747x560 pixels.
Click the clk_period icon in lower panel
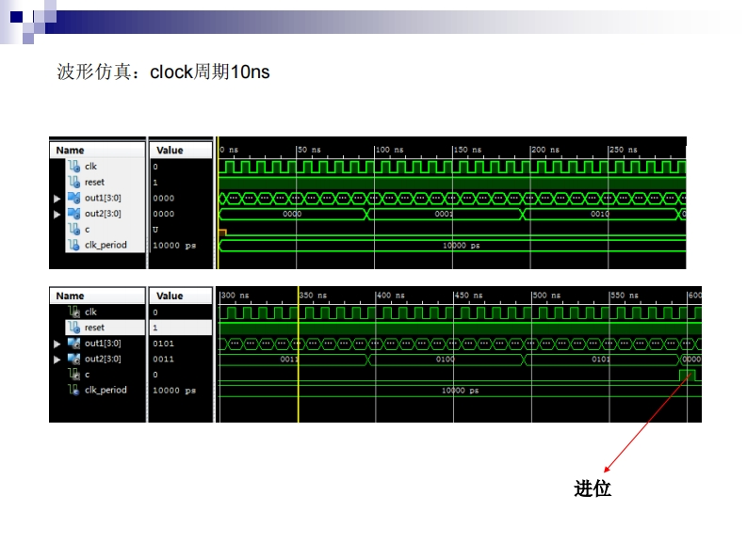click(x=73, y=391)
